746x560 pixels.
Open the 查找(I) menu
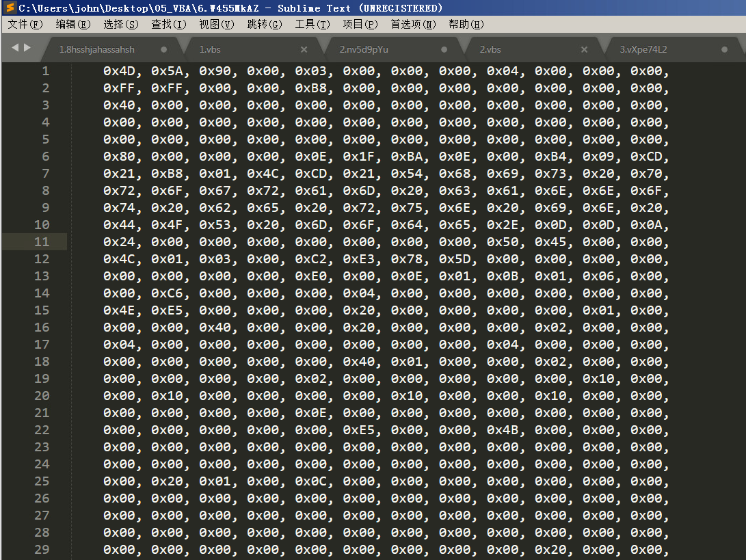point(168,24)
